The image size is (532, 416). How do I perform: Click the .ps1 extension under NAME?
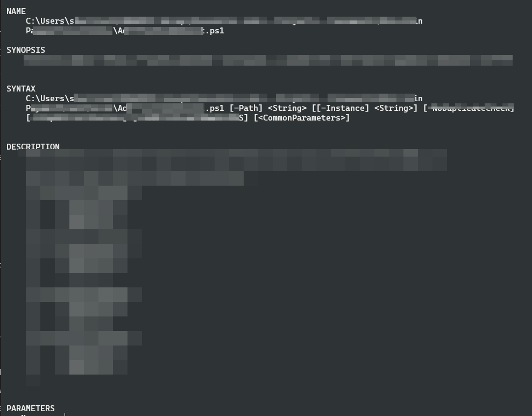click(215, 31)
